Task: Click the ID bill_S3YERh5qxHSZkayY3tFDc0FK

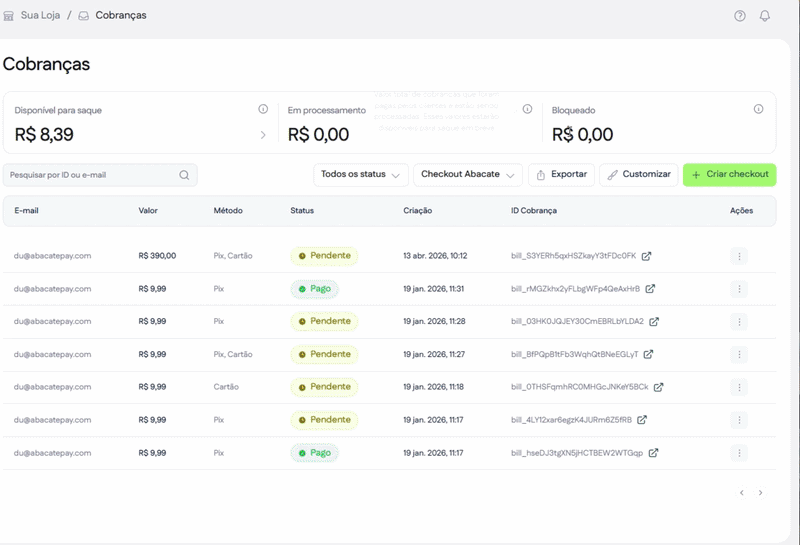Action: point(573,256)
